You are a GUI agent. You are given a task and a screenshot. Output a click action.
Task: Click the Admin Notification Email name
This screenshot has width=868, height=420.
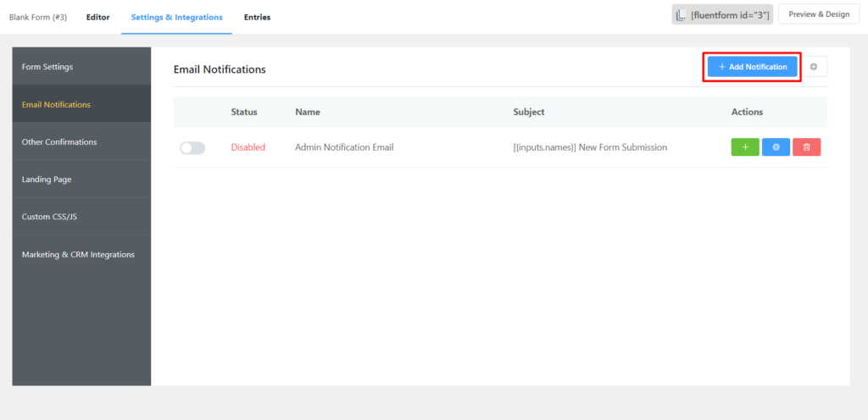click(x=344, y=147)
